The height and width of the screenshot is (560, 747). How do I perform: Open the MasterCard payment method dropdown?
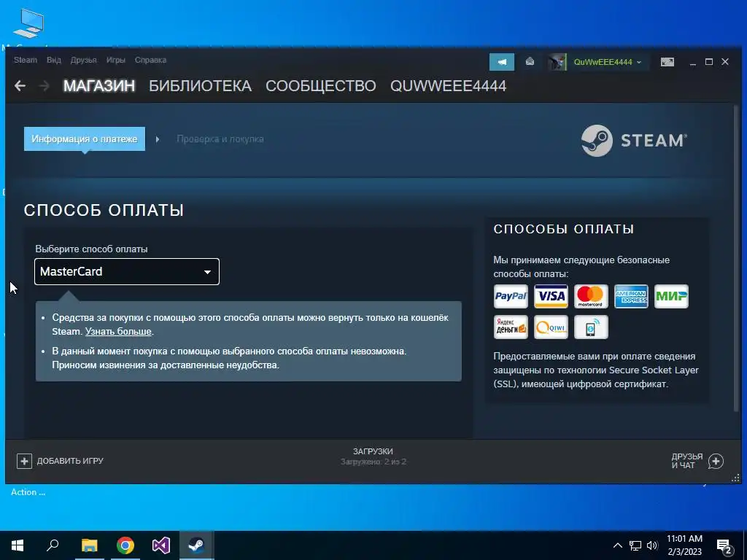(127, 271)
